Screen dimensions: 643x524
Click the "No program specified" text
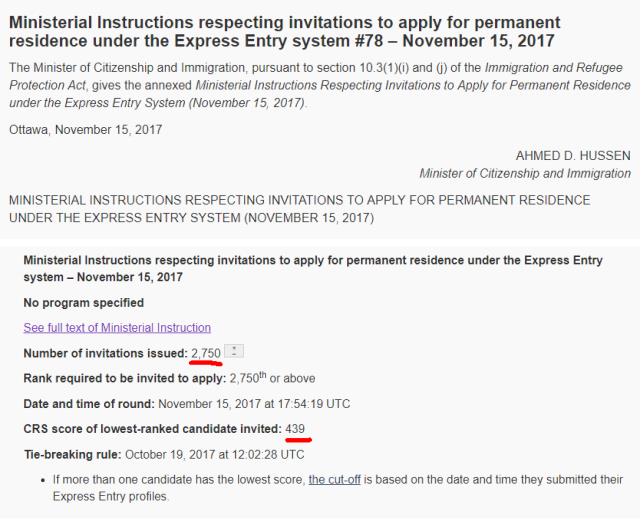click(83, 302)
